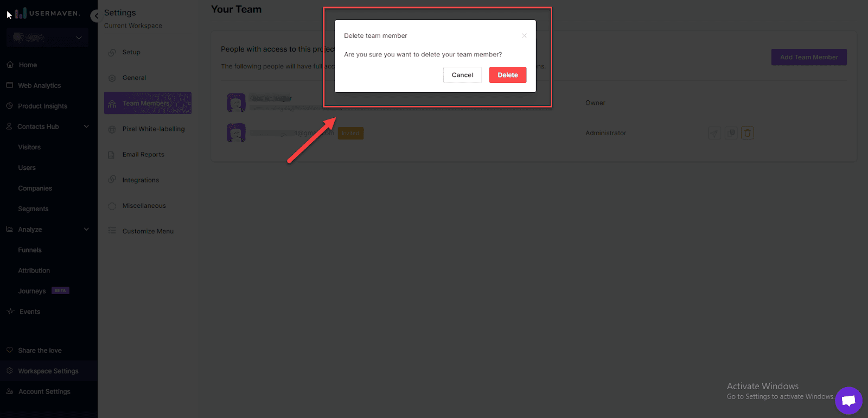This screenshot has width=868, height=418.
Task: Collapse the Analyze section chevron
Action: coord(86,229)
